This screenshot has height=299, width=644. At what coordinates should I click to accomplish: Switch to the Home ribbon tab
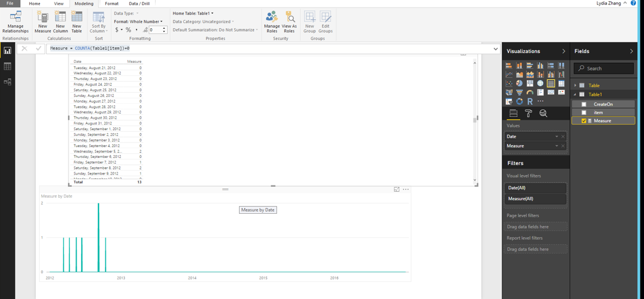35,3
